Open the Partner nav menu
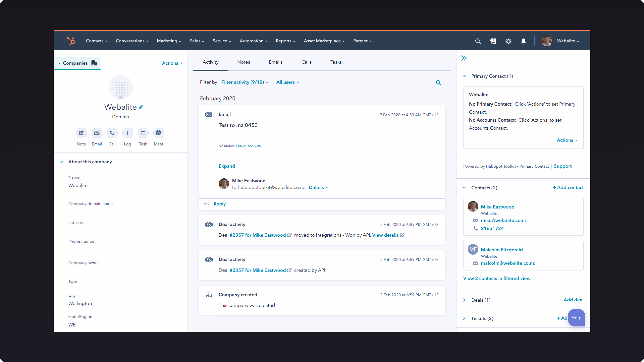The width and height of the screenshot is (644, 362). coord(362,41)
